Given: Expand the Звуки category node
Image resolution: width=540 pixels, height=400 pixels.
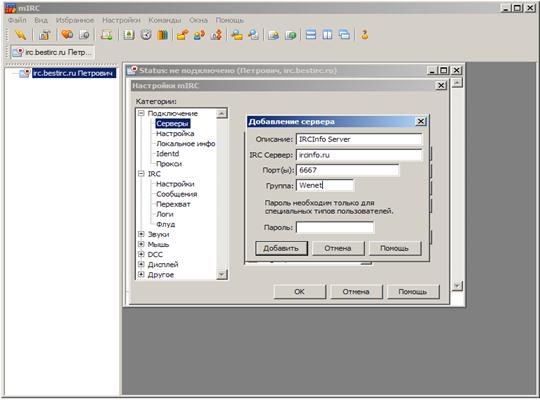Looking at the screenshot, I should pyautogui.click(x=141, y=234).
